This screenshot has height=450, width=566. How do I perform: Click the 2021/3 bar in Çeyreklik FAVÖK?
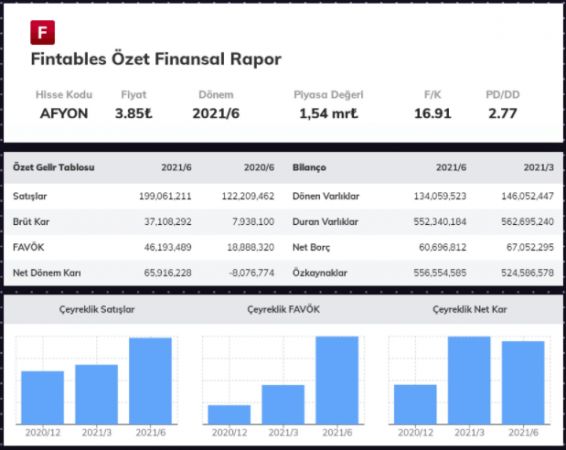coord(283,405)
